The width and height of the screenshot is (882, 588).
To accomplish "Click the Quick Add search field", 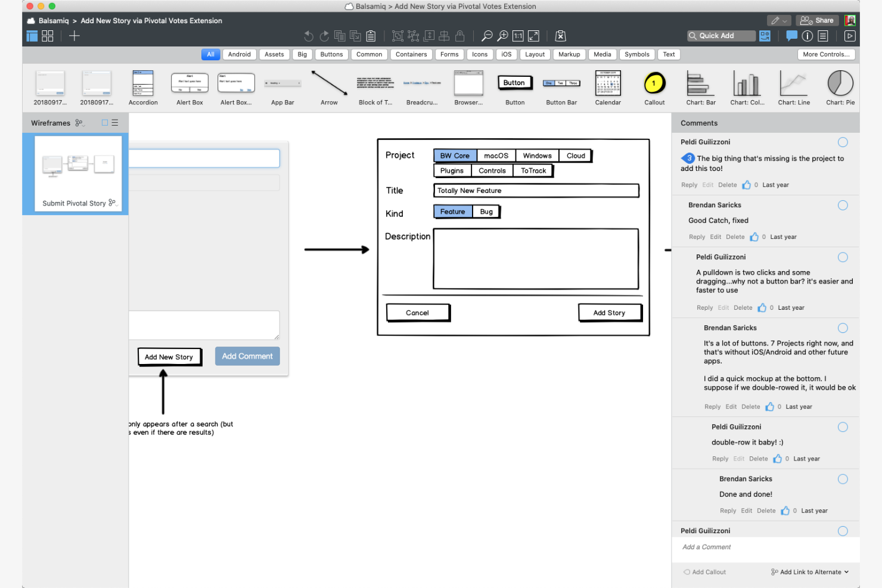I will (x=721, y=36).
